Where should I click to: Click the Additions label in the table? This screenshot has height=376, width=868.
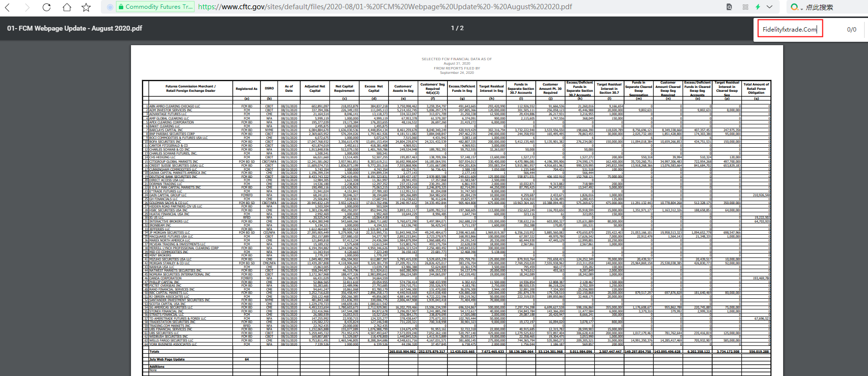[x=157, y=367]
